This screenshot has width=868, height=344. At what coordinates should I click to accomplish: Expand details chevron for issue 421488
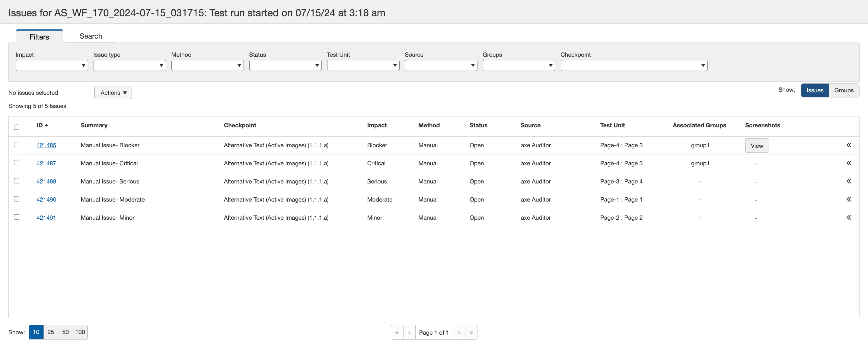[x=849, y=182]
